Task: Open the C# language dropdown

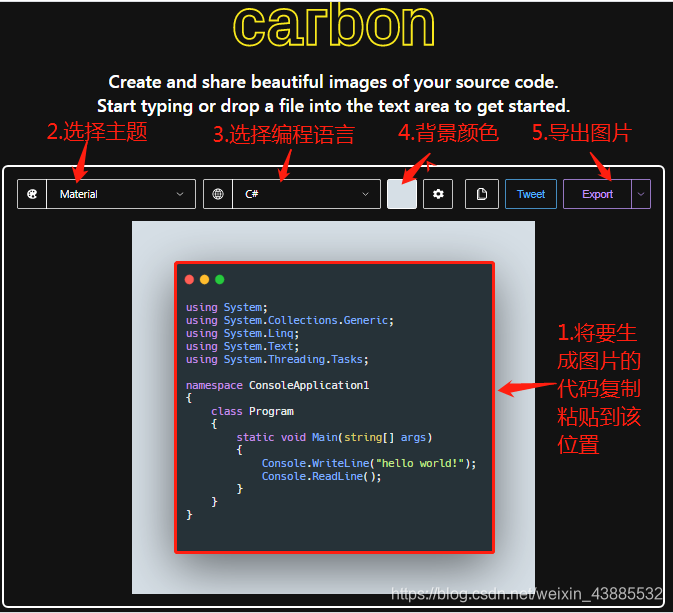Action: coord(306,194)
